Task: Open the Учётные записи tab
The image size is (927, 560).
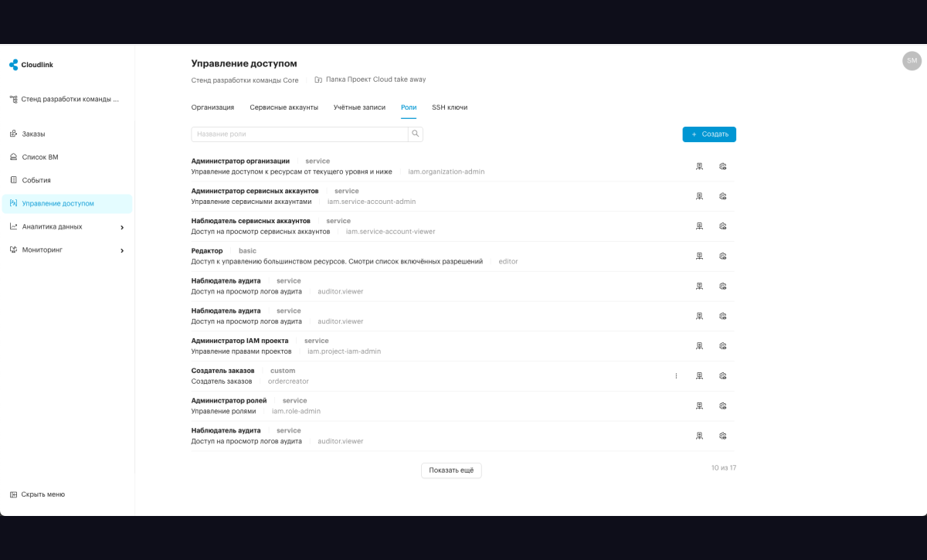Action: click(359, 107)
